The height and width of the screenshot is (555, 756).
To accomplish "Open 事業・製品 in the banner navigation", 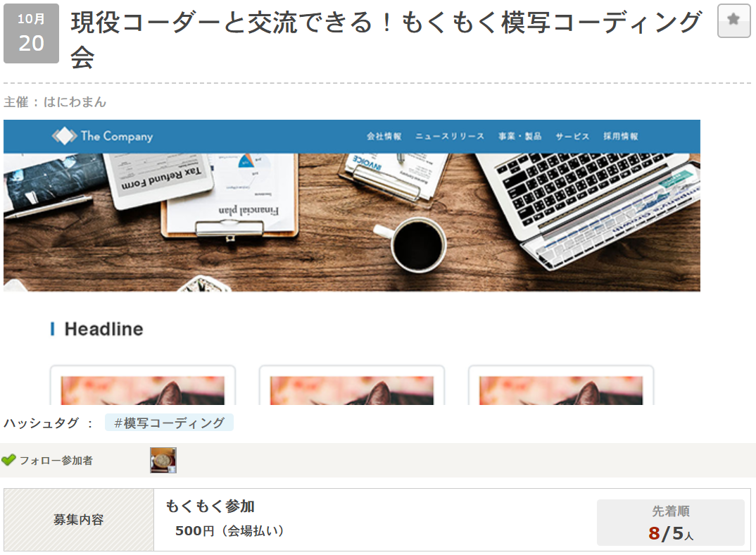I will (x=519, y=136).
